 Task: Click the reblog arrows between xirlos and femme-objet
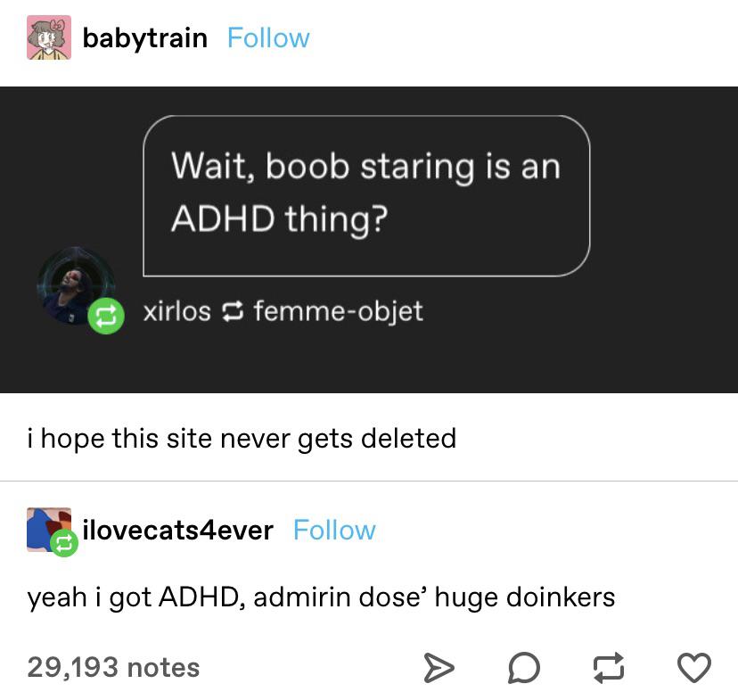click(x=232, y=311)
